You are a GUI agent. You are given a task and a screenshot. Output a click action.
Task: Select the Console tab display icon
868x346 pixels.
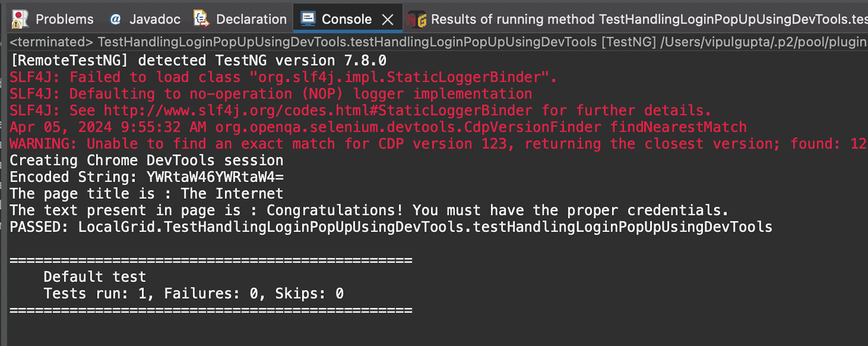click(x=308, y=18)
